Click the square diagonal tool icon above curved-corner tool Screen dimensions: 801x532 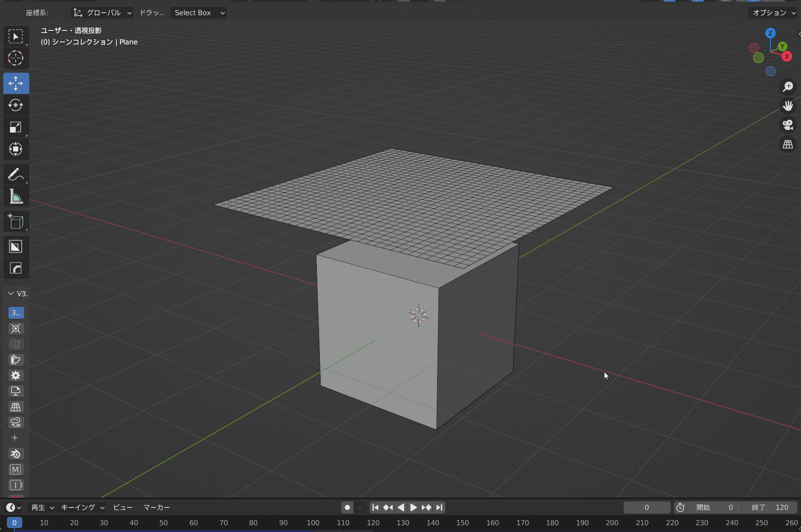click(x=16, y=247)
